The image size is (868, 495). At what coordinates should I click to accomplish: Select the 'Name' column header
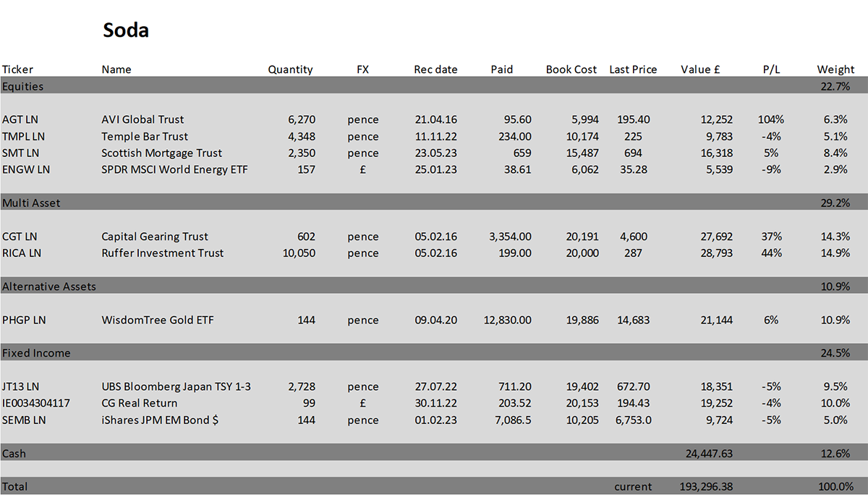(x=116, y=69)
